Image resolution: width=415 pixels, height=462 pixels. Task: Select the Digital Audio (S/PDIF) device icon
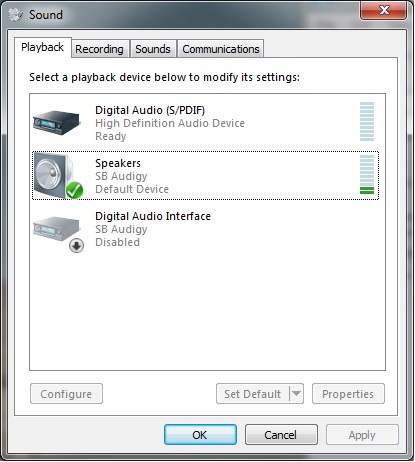tap(57, 122)
